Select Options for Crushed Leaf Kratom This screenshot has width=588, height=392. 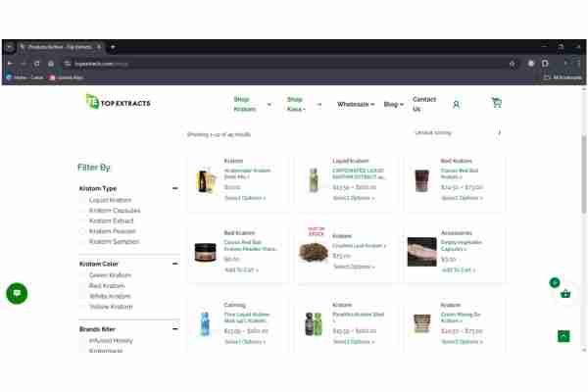(354, 267)
